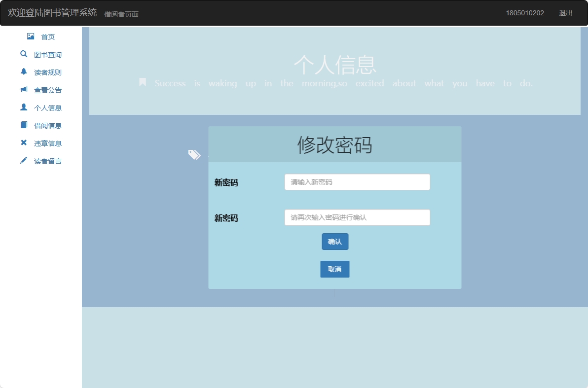
Task: Click the tag icon beside the password panel
Action: pos(194,154)
